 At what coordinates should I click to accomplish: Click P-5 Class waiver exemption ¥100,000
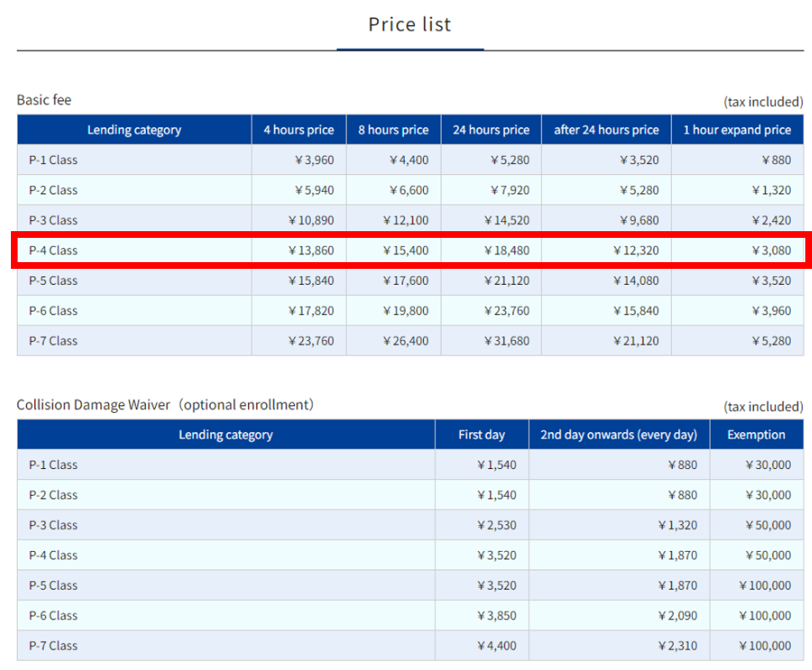765,585
